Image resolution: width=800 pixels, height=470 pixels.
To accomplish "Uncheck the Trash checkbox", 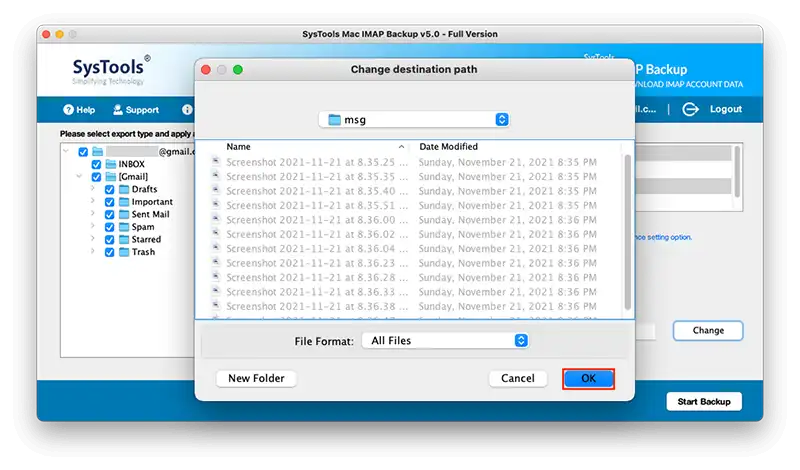I will [x=109, y=252].
